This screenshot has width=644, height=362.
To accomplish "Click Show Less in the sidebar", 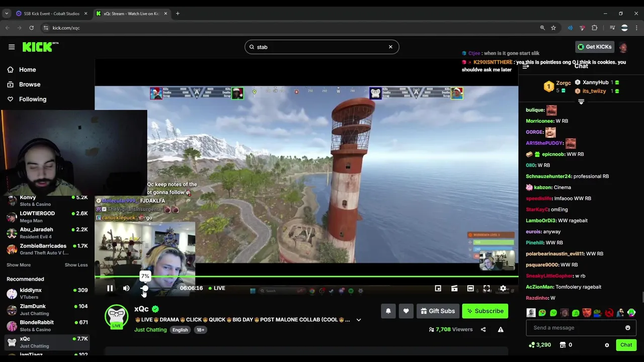I will [x=76, y=265].
